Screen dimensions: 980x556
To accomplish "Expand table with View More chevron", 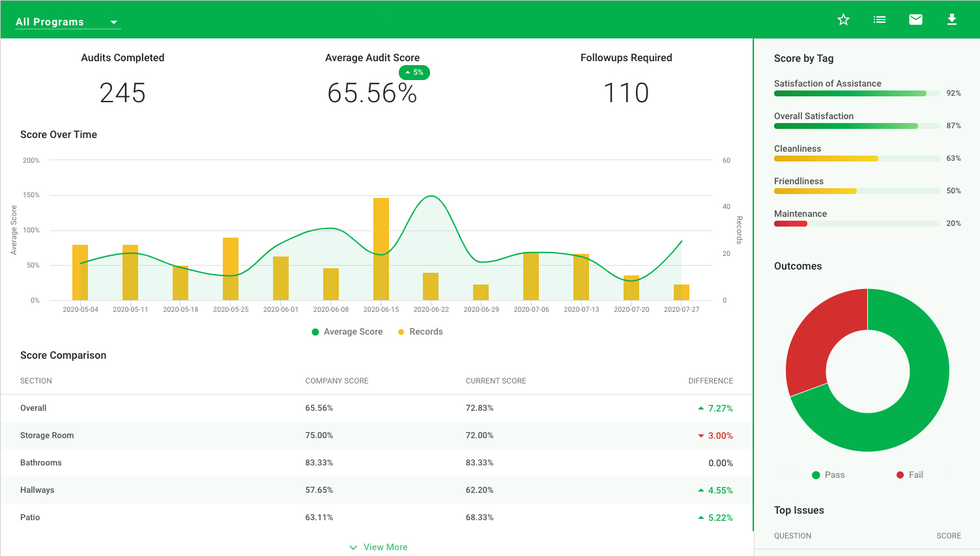I will point(353,548).
